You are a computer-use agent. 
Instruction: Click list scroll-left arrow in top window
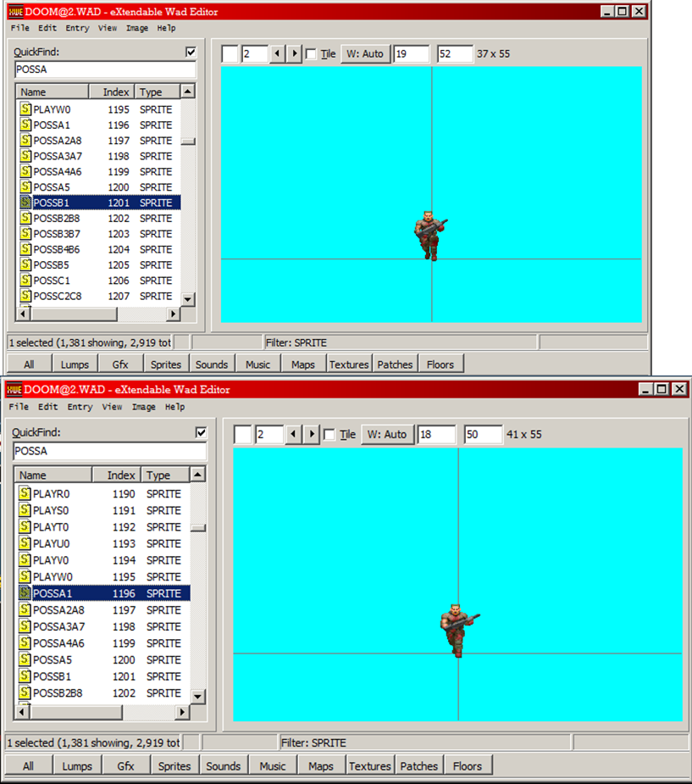coord(23,314)
